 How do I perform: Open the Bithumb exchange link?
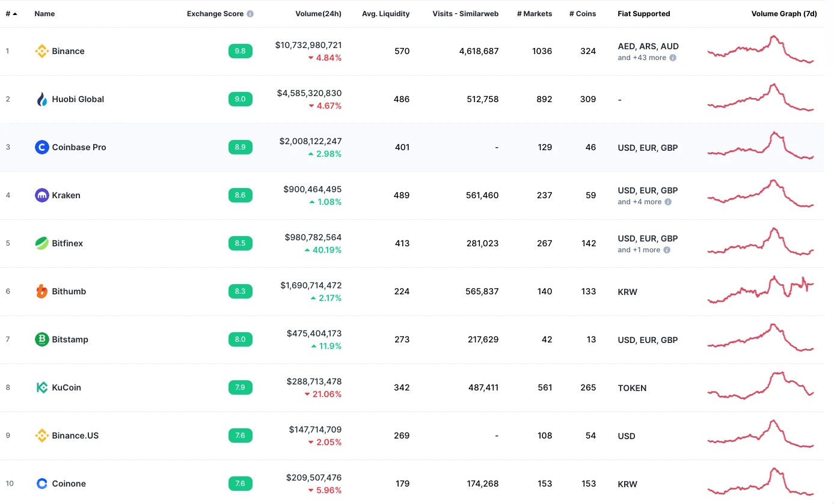69,291
